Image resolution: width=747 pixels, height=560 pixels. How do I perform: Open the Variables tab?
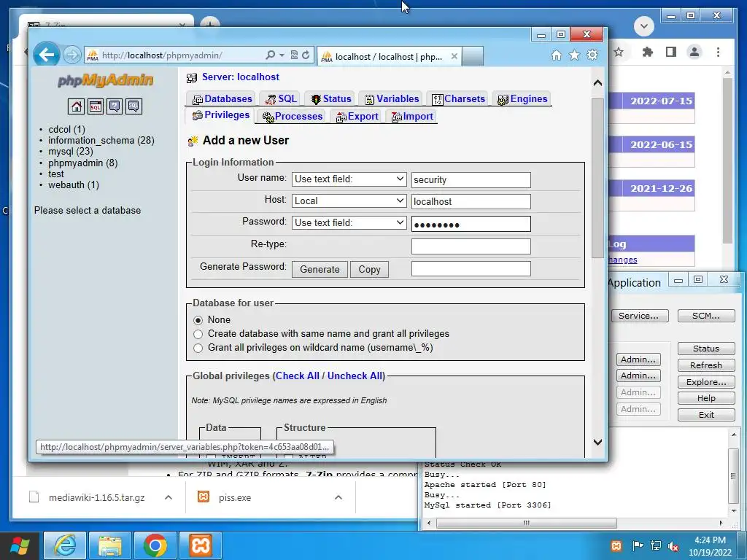pyautogui.click(x=392, y=98)
